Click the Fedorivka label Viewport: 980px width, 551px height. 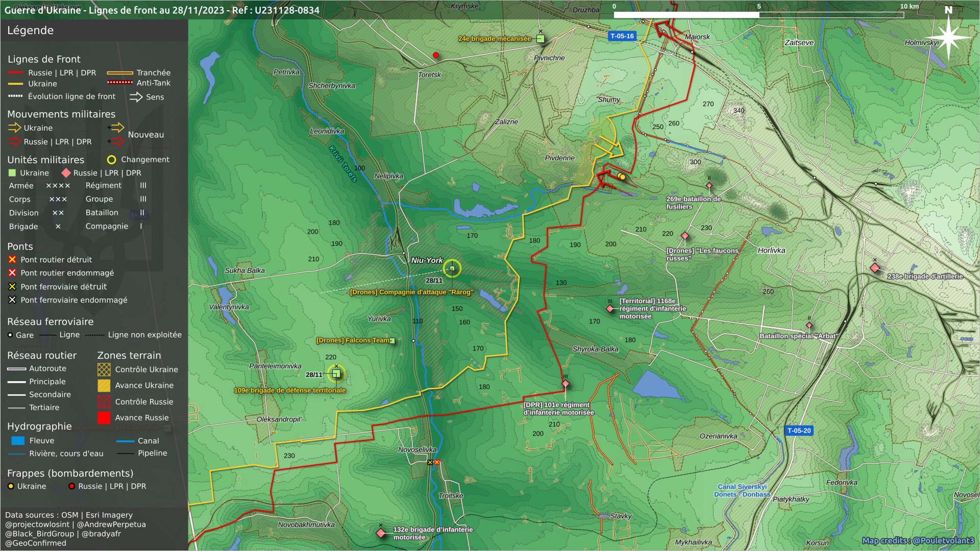point(842,482)
